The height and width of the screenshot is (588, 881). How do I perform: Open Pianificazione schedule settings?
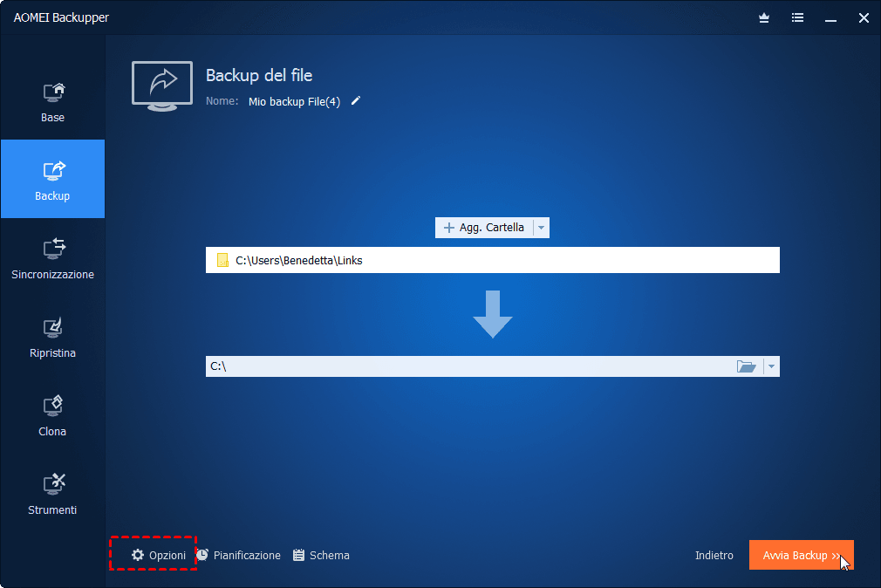point(239,556)
